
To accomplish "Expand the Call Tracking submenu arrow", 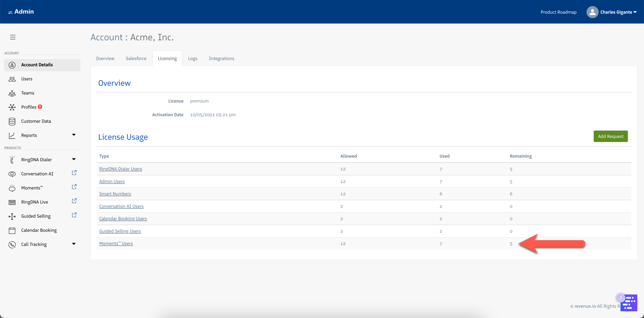I will [74, 244].
